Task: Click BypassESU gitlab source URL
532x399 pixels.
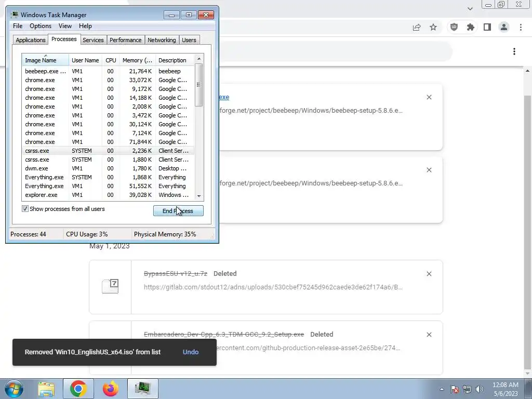Action: (x=273, y=287)
